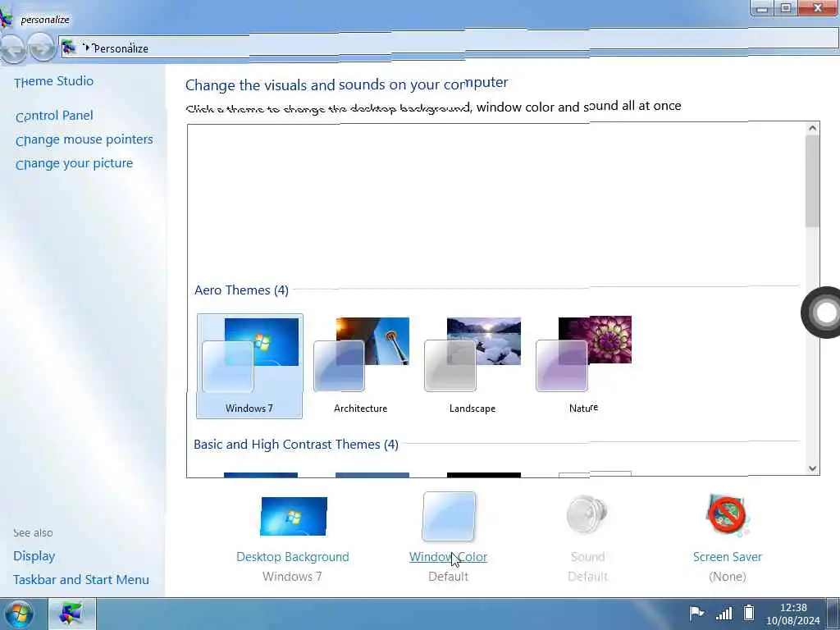
Task: Open the Action Center flag icon
Action: tap(696, 612)
